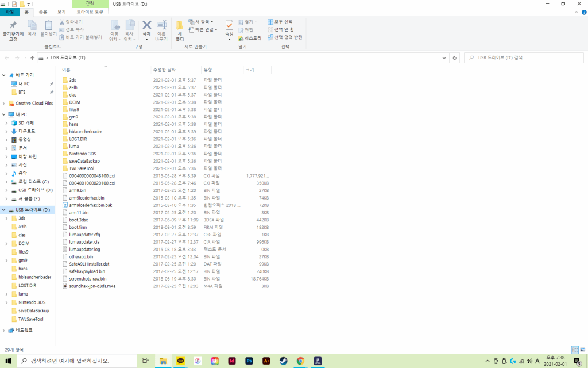Select the screenshots_raw.bin file
The width and height of the screenshot is (588, 368).
[x=88, y=279]
